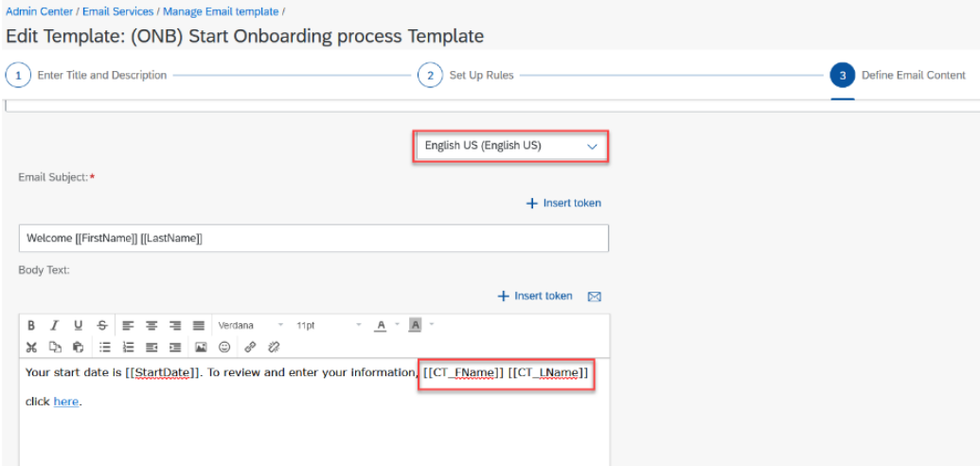Toggle strikethrough formatting button
The image size is (980, 466).
[101, 325]
